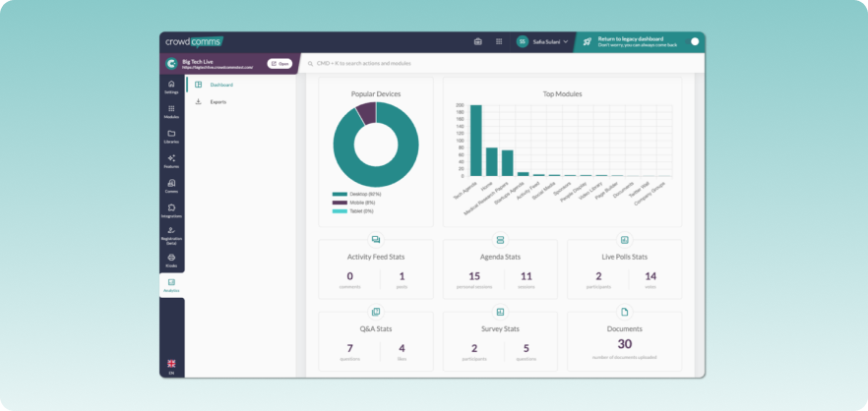The image size is (868, 411).
Task: Open Modules in the left sidebar
Action: coord(171,111)
